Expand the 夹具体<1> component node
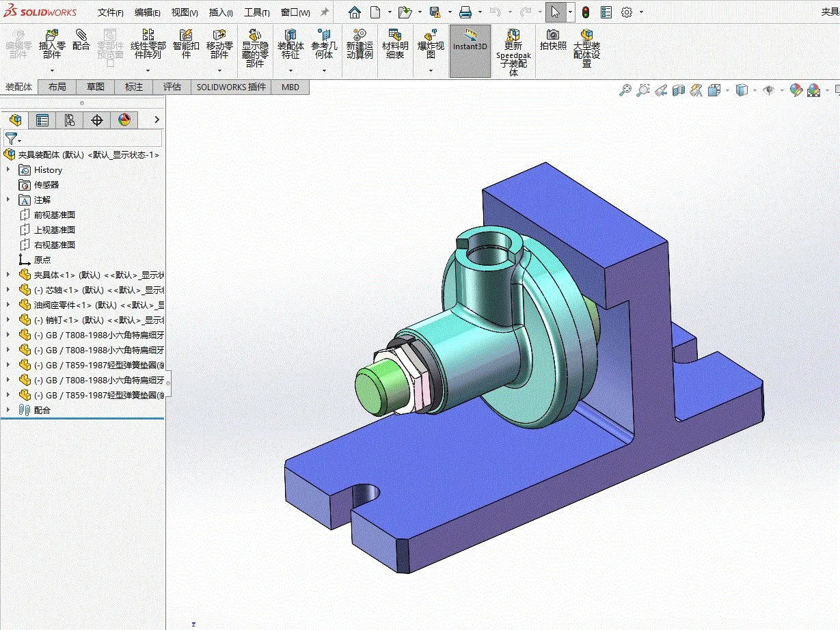This screenshot has height=630, width=840. point(8,275)
